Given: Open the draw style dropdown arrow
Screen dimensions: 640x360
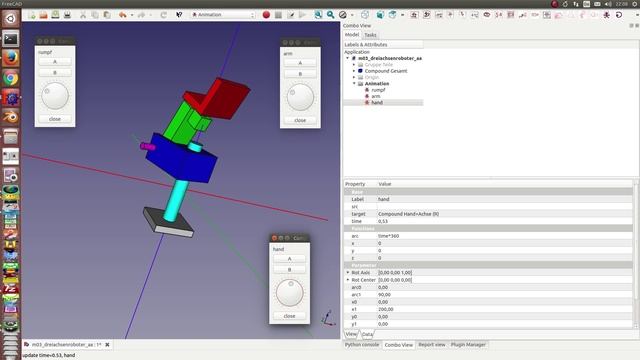Looking at the screenshot, I should [352, 15].
